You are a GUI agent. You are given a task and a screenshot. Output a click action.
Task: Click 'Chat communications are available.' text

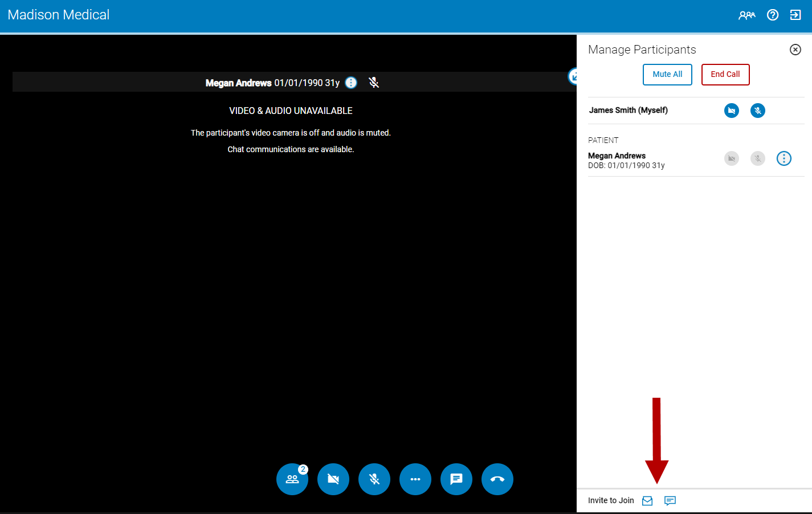291,149
